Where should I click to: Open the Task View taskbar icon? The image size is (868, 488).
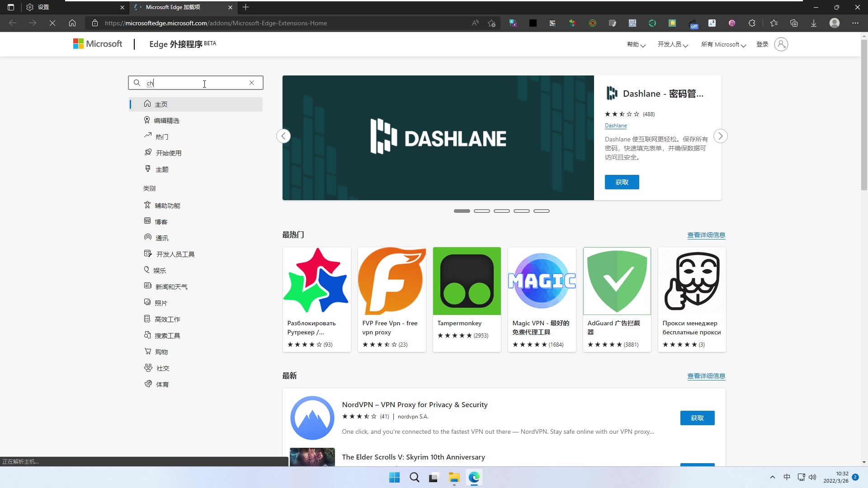pos(434,478)
